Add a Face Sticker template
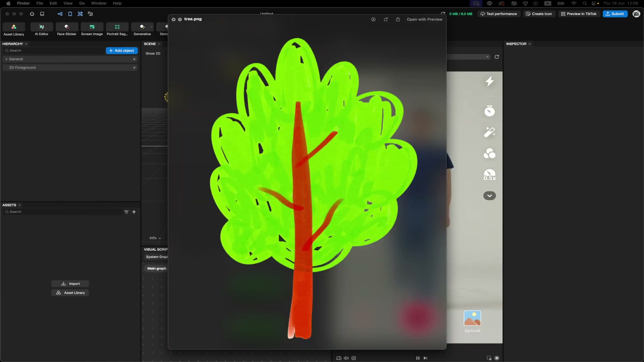This screenshot has height=362, width=644. (67, 29)
